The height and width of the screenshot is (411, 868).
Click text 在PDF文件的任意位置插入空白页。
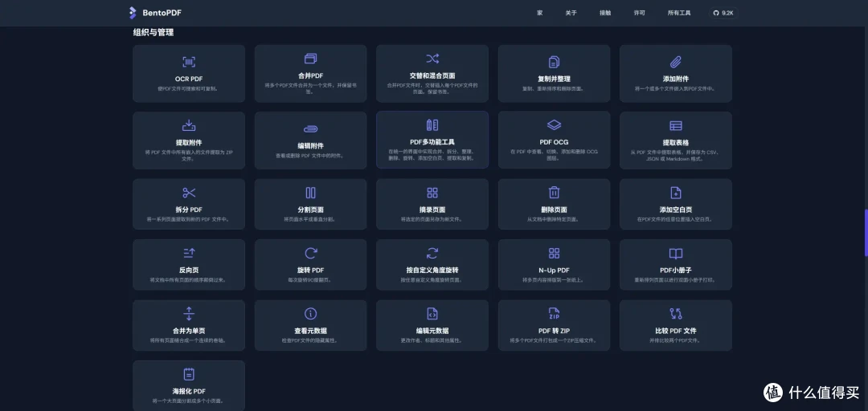(x=676, y=219)
